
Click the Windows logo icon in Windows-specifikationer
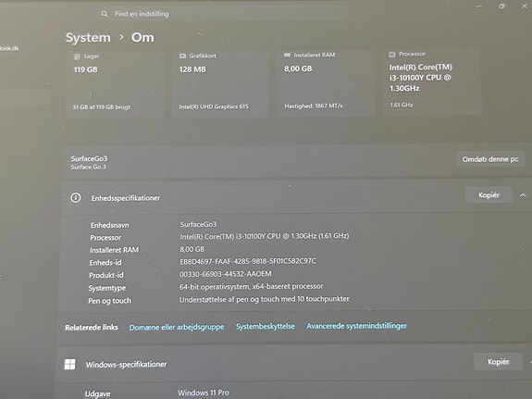point(70,364)
